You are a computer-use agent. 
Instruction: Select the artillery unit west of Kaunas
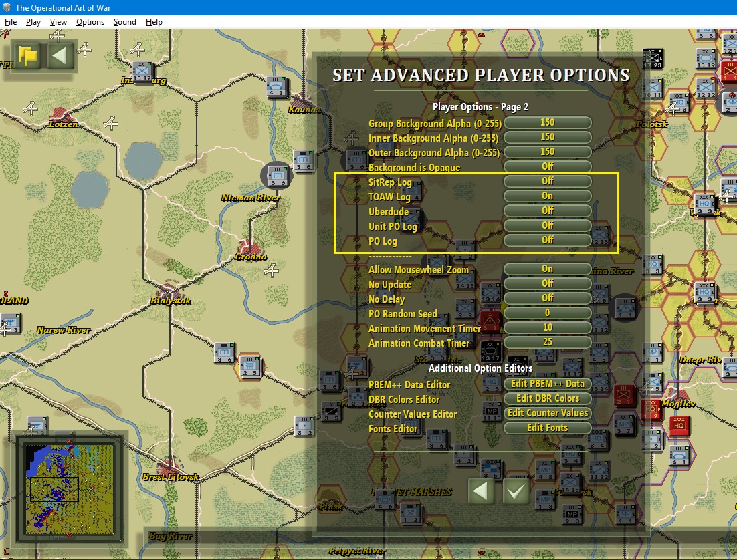click(276, 86)
